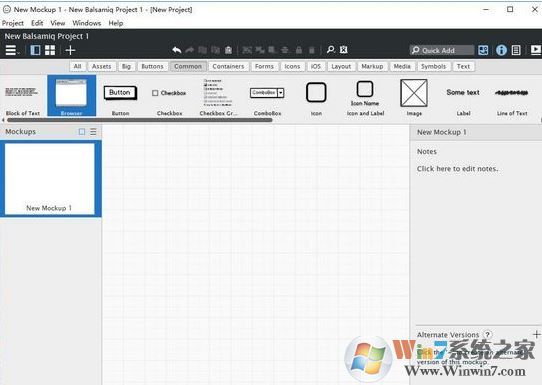Click the Mockups panel heading
Screen dimensions: 542x385
pyautogui.click(x=20, y=132)
